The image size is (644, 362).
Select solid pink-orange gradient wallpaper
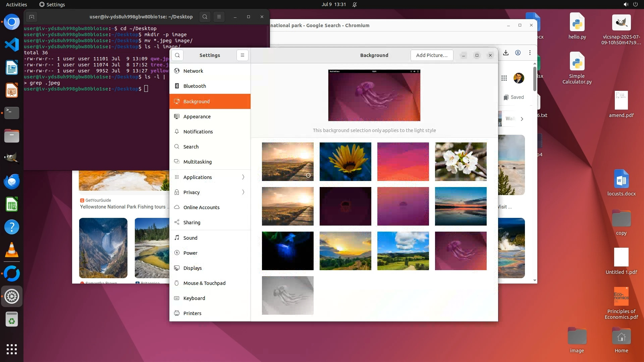[x=403, y=162]
